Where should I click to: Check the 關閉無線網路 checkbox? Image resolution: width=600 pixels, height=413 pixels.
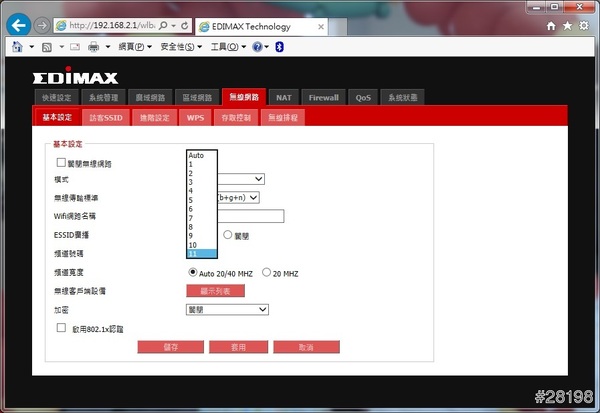(x=61, y=162)
